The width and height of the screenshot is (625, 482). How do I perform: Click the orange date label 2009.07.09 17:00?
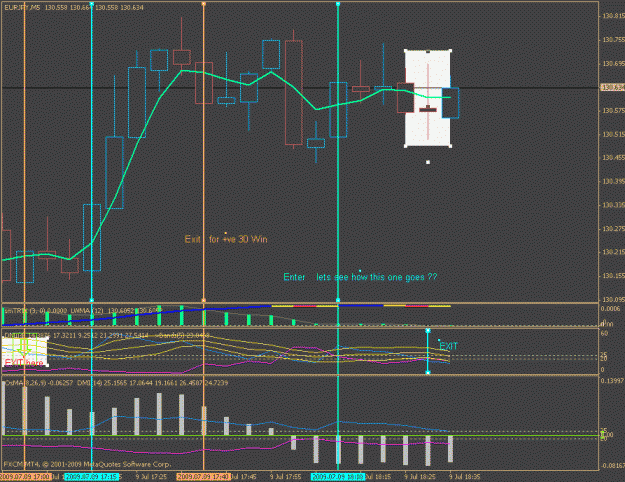tap(26, 477)
